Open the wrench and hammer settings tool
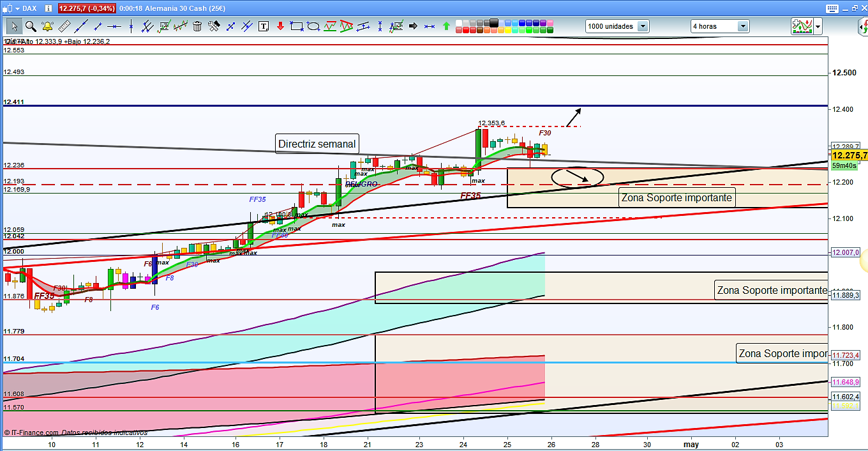Image resolution: width=868 pixels, height=451 pixels. tap(214, 26)
